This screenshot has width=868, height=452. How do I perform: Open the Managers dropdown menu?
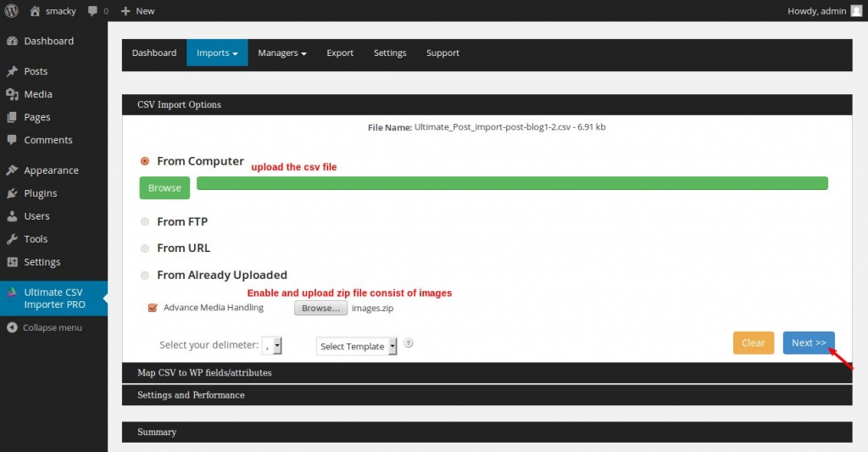(x=281, y=53)
